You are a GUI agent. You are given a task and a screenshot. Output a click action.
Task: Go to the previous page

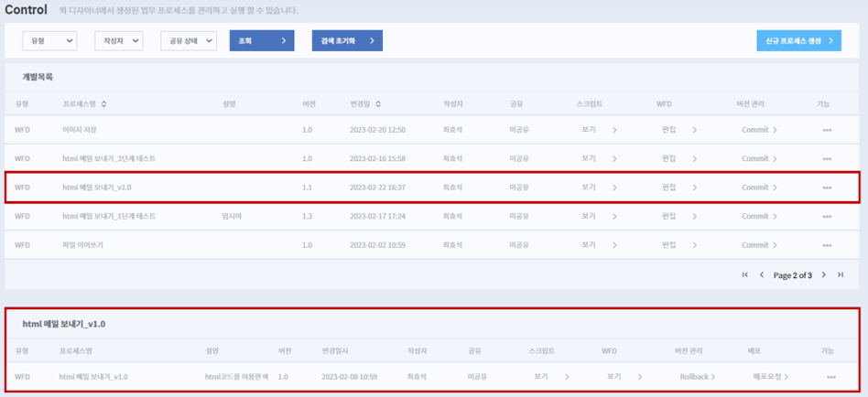click(x=762, y=274)
